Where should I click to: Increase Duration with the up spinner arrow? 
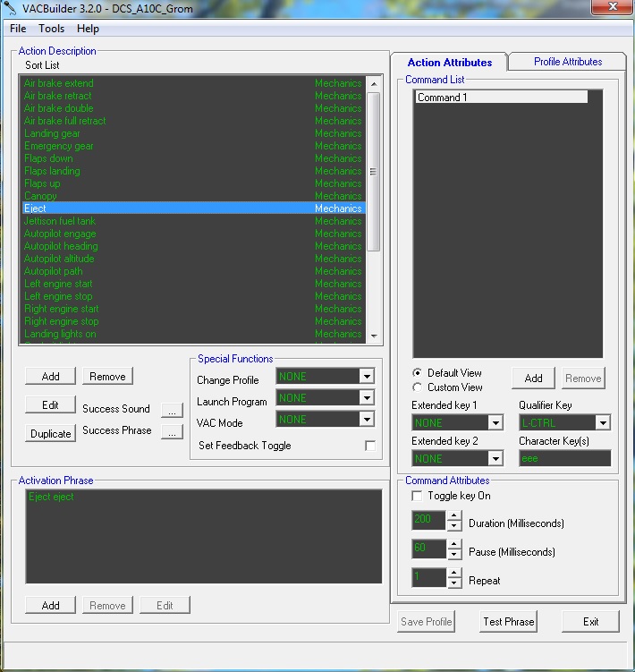click(453, 515)
